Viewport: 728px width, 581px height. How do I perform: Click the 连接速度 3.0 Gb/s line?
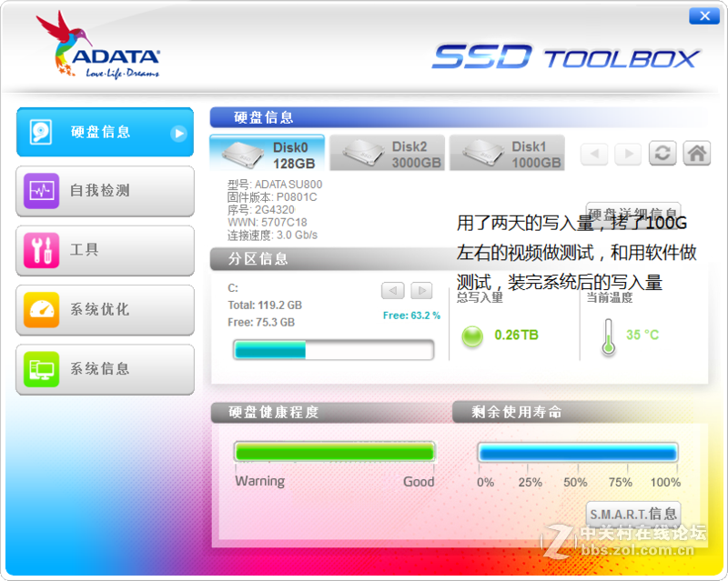[x=272, y=235]
